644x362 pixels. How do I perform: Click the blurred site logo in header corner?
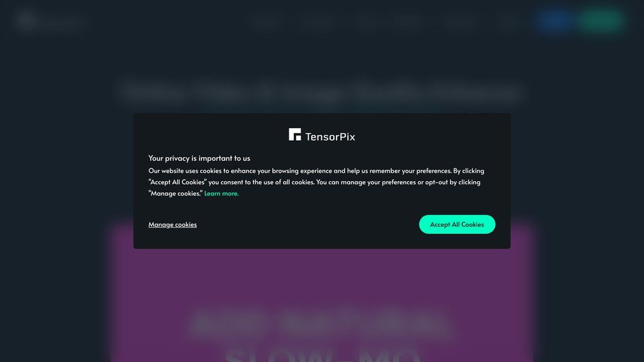point(26,21)
